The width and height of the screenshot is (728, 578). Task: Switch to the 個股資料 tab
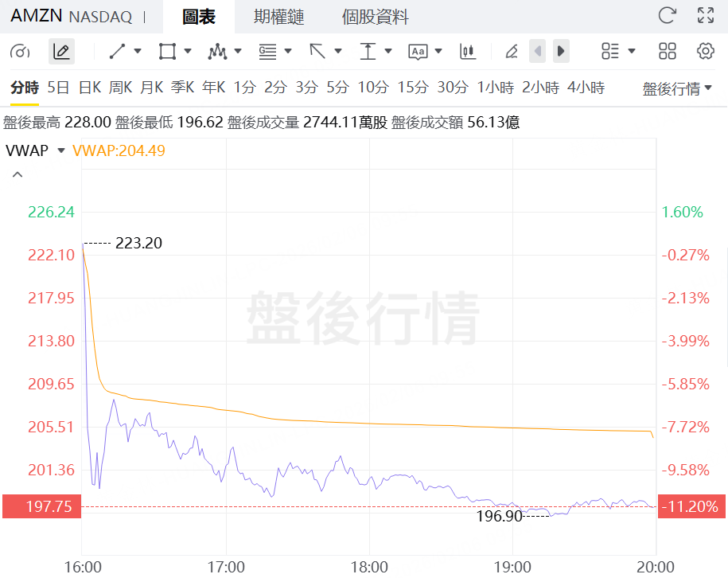point(376,18)
